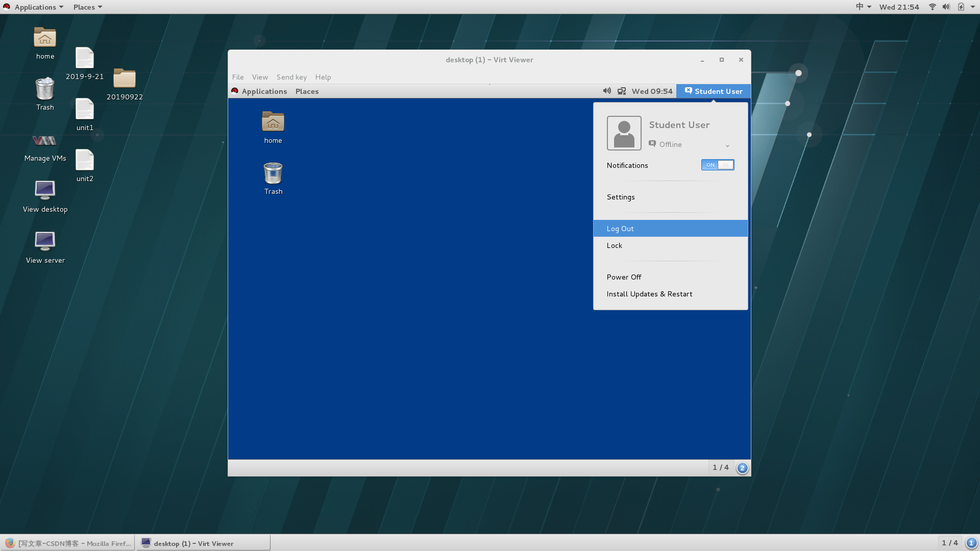Open the Manage VMs desktop icon
Viewport: 980px width, 551px height.
44,141
